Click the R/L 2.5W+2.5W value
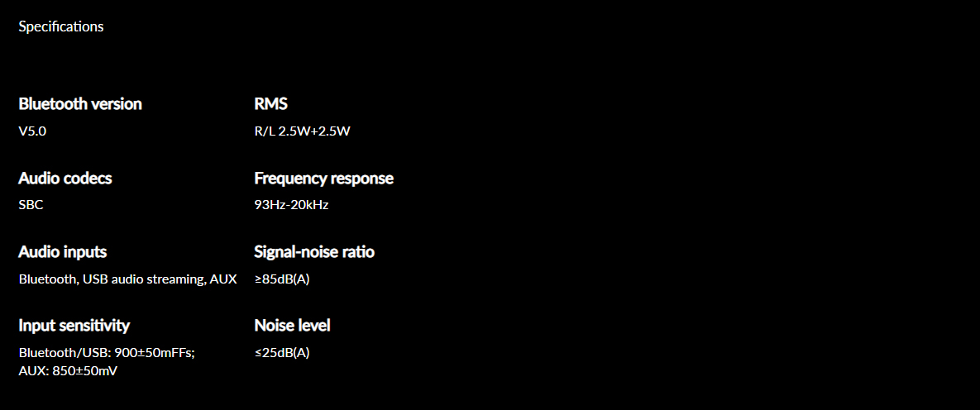This screenshot has height=410, width=980. click(301, 131)
